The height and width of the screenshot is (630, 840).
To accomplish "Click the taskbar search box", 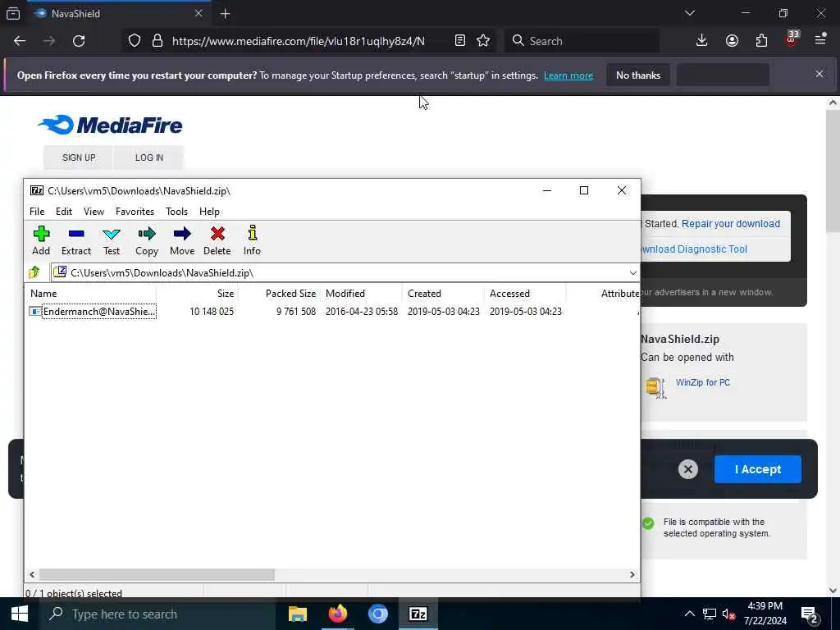I will [x=157, y=614].
